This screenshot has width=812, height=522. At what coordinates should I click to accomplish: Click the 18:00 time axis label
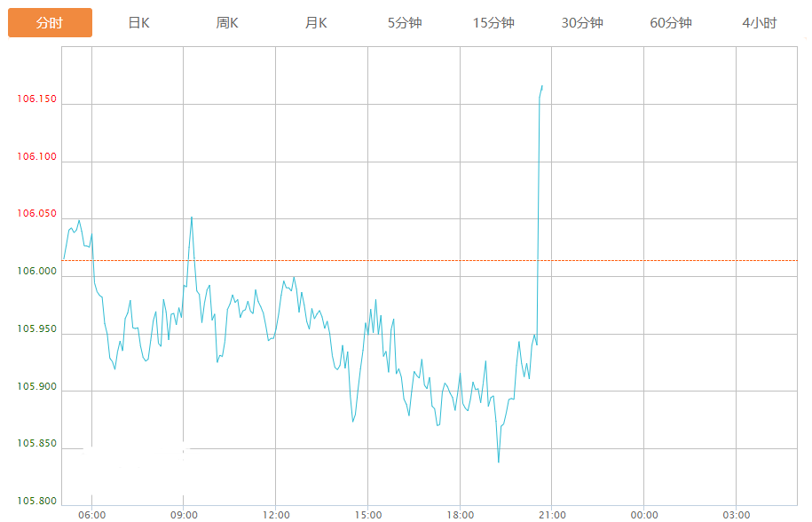tap(460, 515)
